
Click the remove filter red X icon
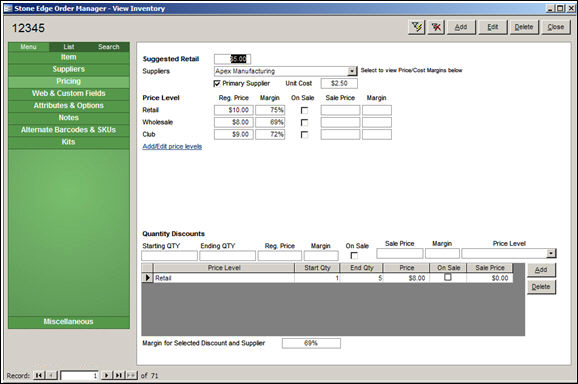tap(436, 27)
